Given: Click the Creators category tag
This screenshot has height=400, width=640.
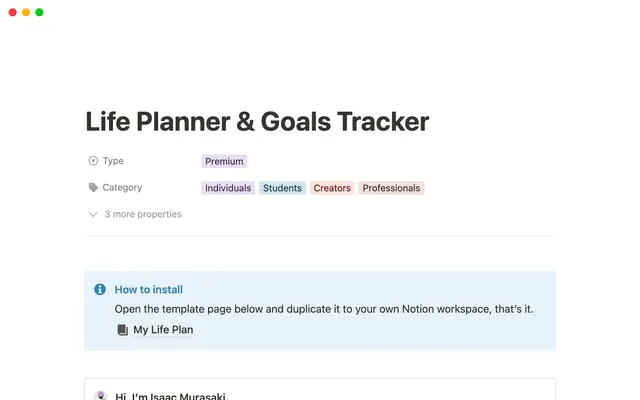Looking at the screenshot, I should point(332,188).
